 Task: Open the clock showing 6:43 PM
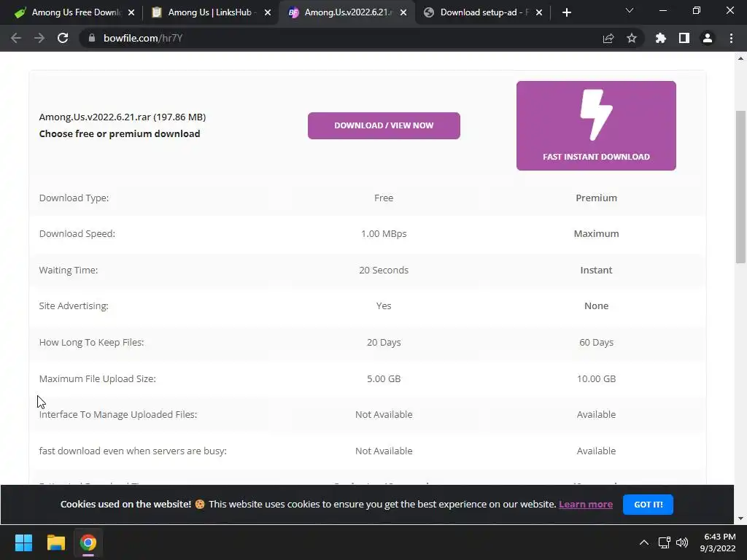(719, 542)
